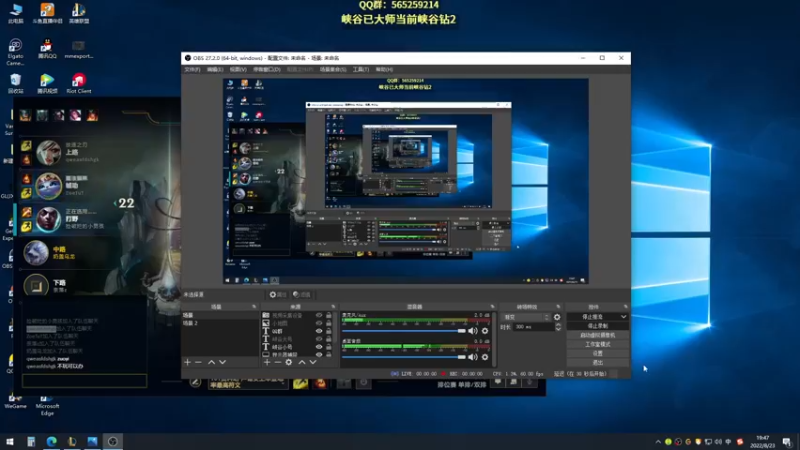Screen dimensions: 800x450
Task: Click the mixer panel vertical scrollbar
Action: 494,338
